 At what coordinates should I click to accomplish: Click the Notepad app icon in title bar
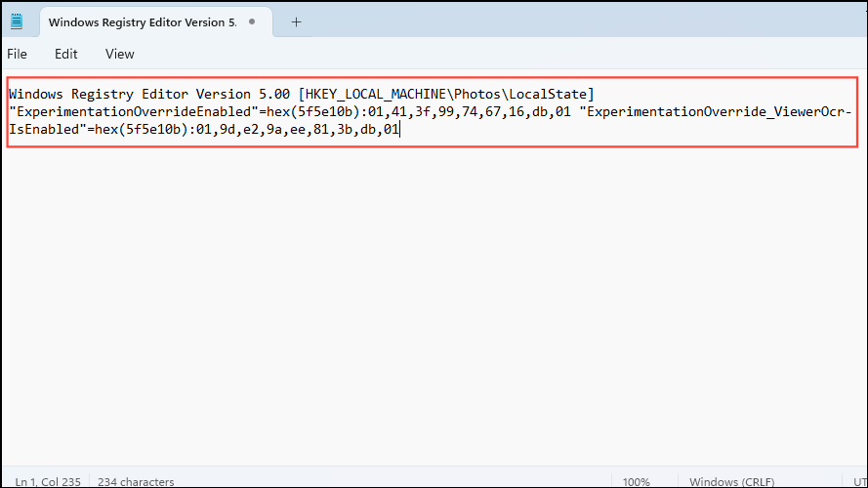pos(16,21)
